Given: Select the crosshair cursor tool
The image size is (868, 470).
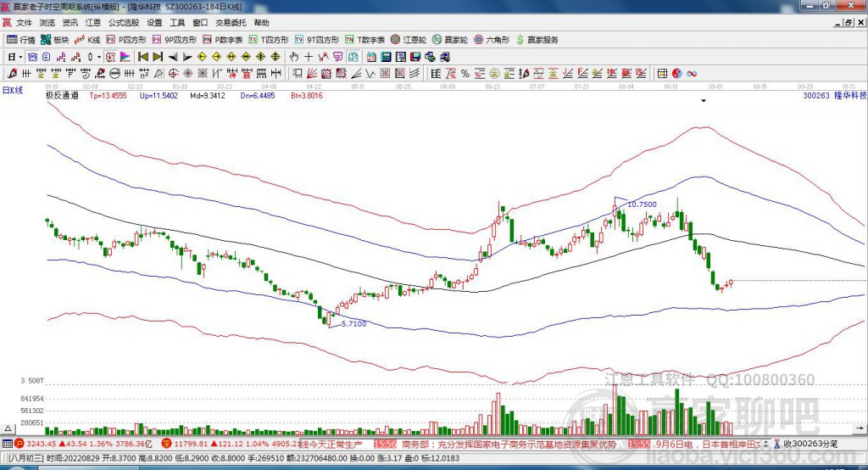Looking at the screenshot, I should [x=309, y=57].
